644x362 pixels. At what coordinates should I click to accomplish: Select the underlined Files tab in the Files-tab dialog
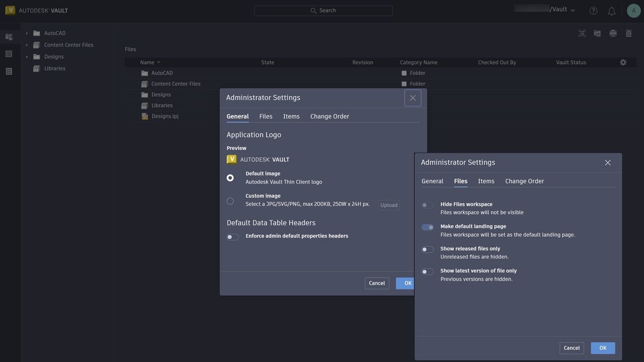(x=461, y=181)
